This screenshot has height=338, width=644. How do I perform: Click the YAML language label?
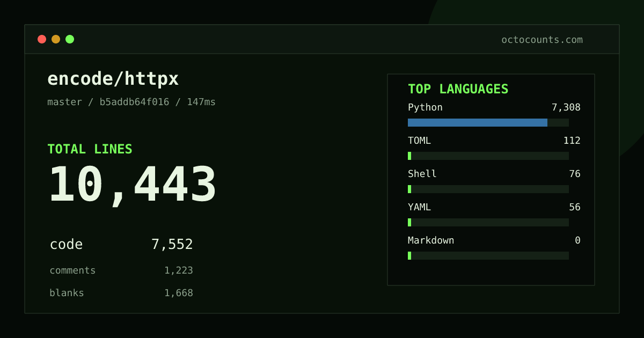(x=419, y=207)
